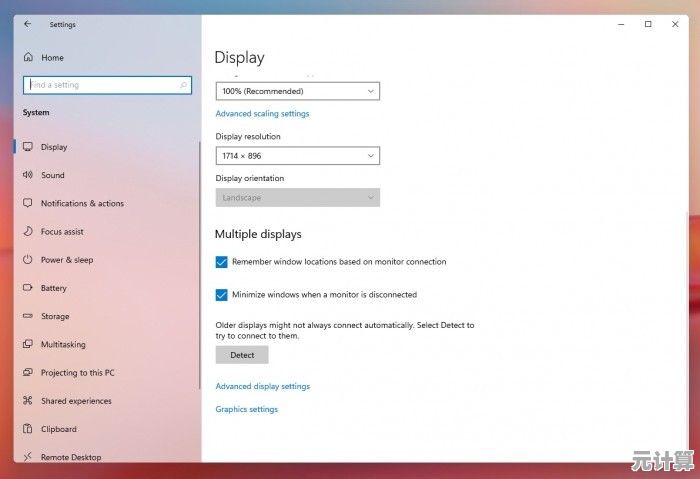The height and width of the screenshot is (479, 700).
Task: Open Battery settings icon
Action: pos(27,288)
